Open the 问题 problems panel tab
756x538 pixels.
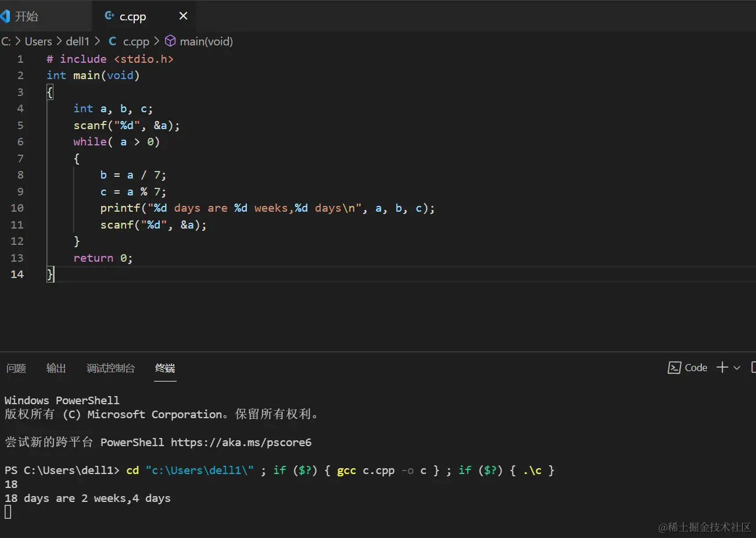tap(16, 368)
